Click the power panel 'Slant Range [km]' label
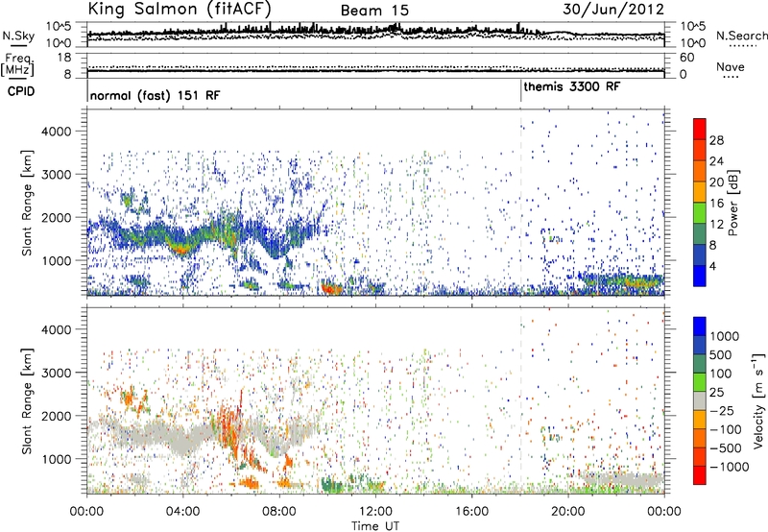 27,203
